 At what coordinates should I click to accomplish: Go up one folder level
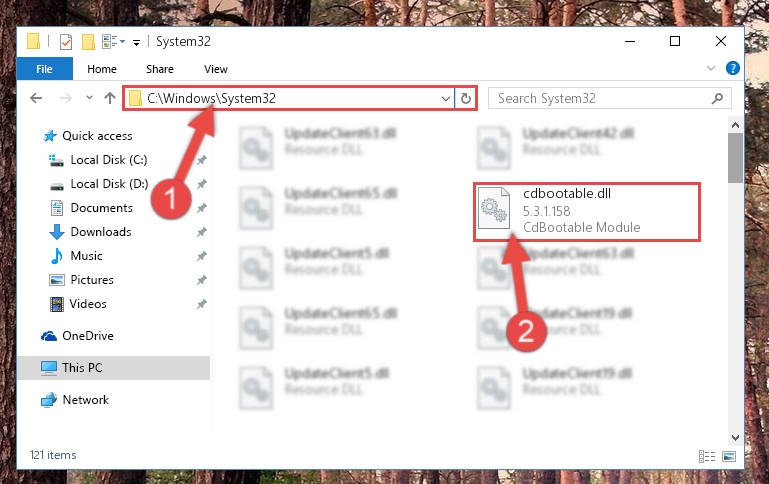pos(110,98)
